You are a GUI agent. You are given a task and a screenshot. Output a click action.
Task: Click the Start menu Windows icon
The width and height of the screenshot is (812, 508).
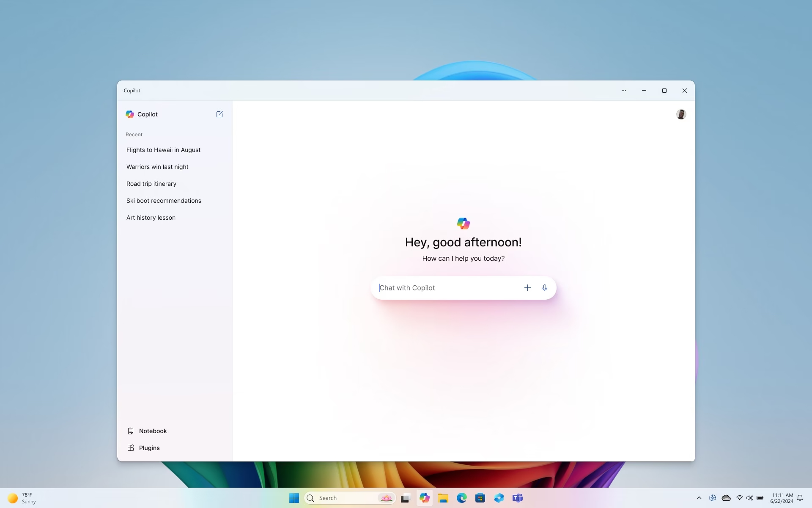pos(294,498)
